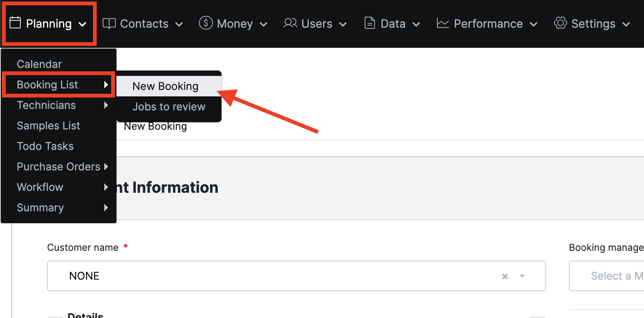This screenshot has height=318, width=644.
Task: Click the Planning calendar icon
Action: [15, 23]
